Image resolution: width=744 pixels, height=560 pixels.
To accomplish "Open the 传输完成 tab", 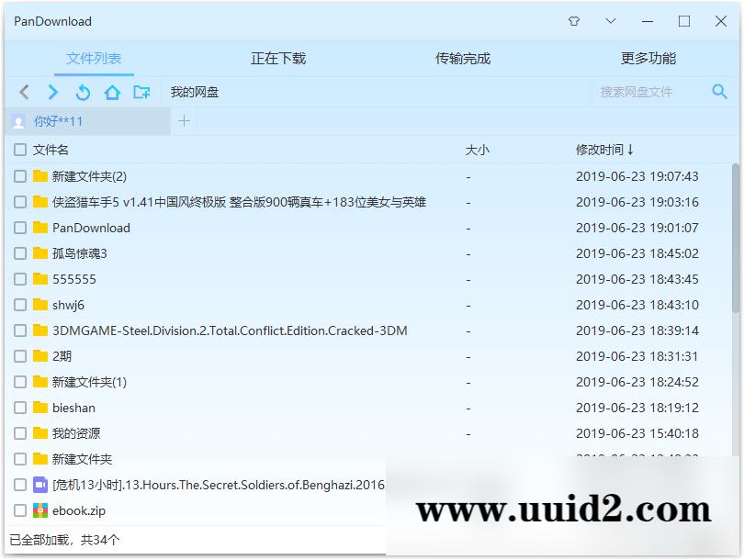I will click(464, 57).
